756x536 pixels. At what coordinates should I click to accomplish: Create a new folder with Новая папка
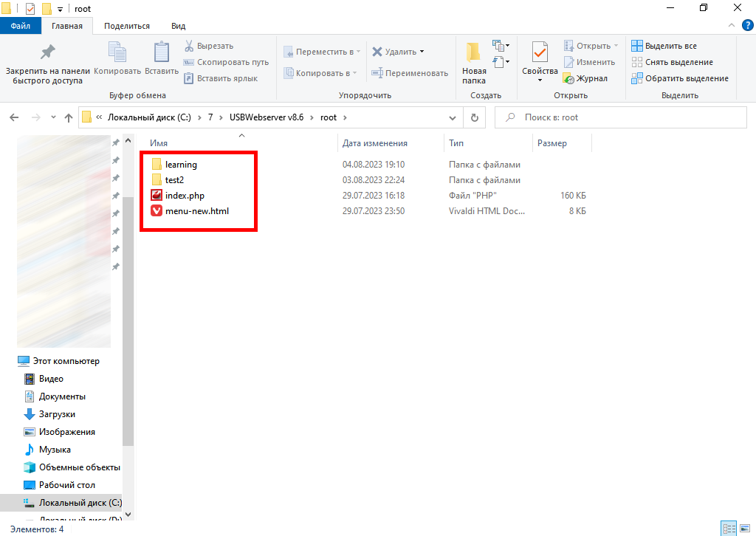tap(474, 63)
